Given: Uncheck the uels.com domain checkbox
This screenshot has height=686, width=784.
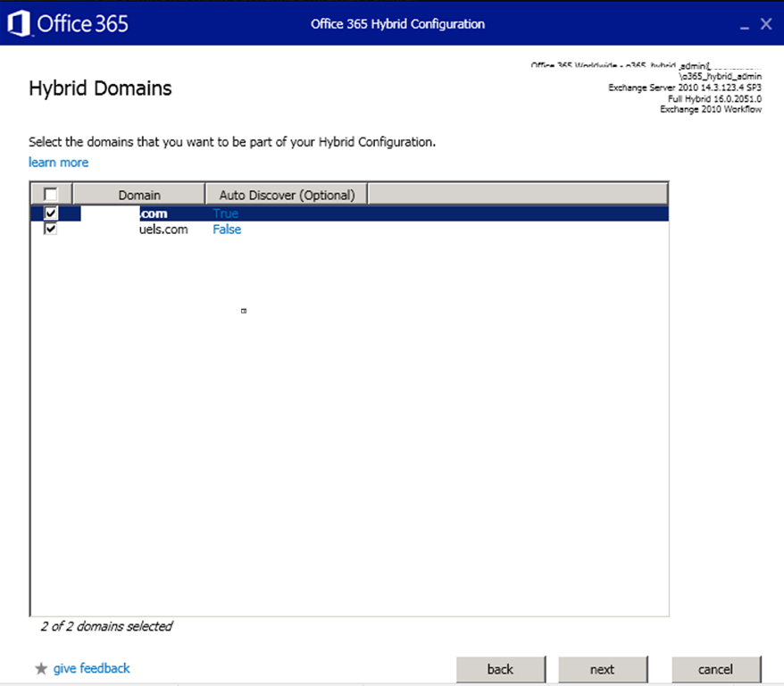Looking at the screenshot, I should pos(51,229).
